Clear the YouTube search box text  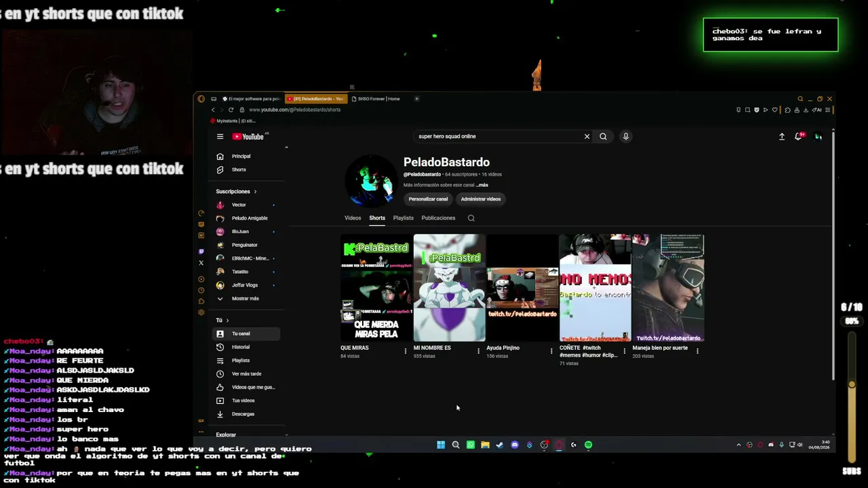pos(587,136)
